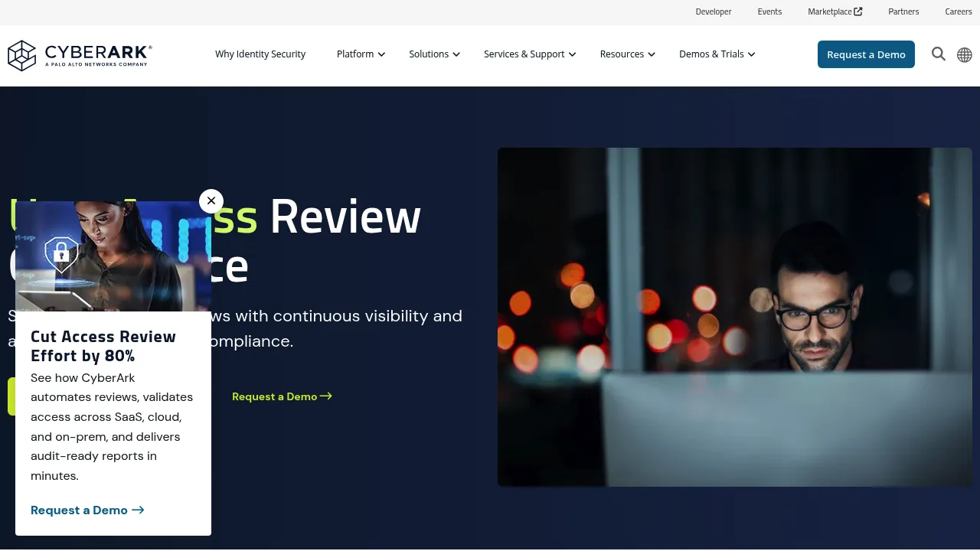Visit the Events link
This screenshot has width=980, height=551.
(769, 11)
